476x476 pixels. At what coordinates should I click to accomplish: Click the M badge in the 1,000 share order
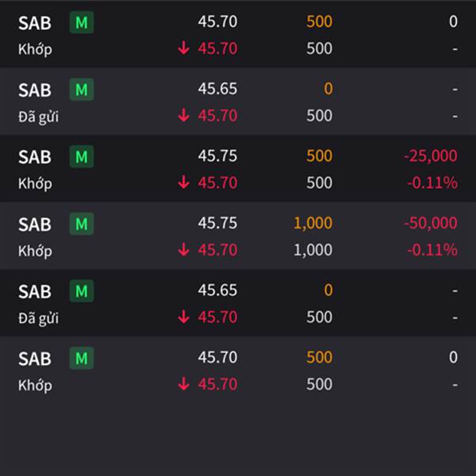(82, 224)
